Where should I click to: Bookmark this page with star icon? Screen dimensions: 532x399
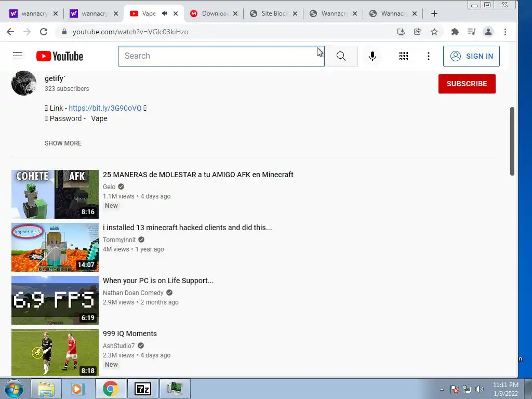tap(434, 32)
